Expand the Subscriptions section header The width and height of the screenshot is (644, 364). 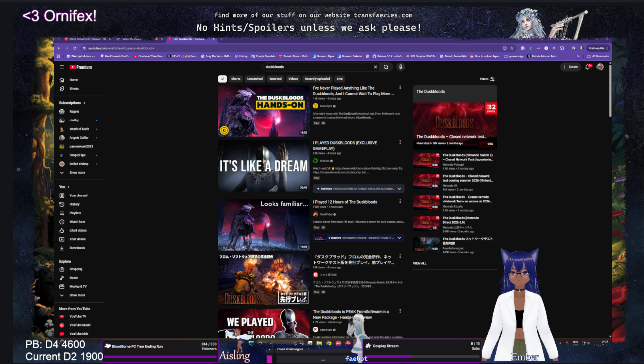point(72,103)
